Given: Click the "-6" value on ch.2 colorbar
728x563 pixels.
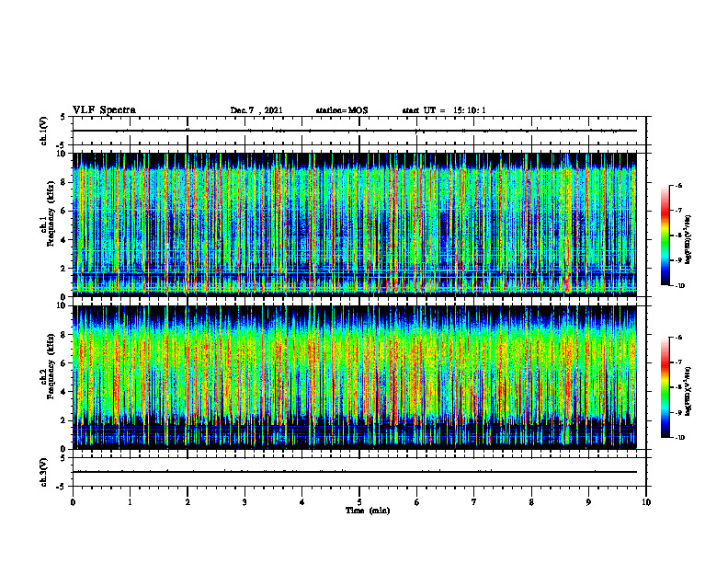Looking at the screenshot, I should click(x=679, y=338).
